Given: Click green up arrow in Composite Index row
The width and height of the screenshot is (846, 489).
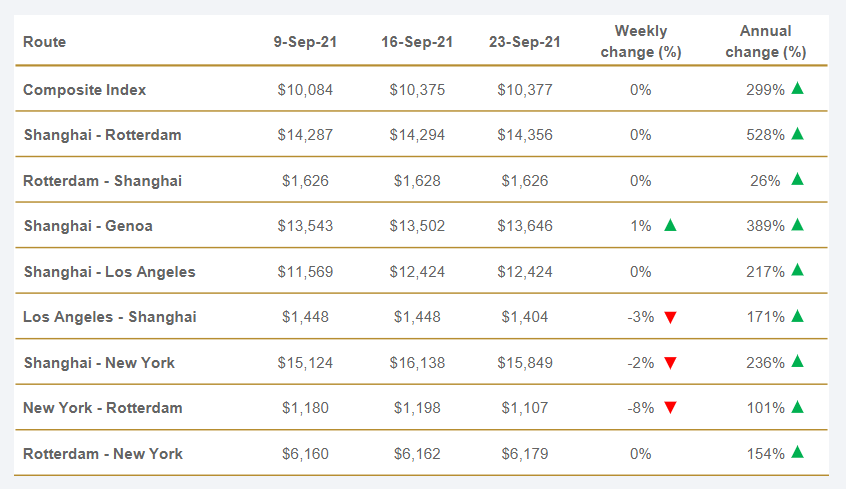Looking at the screenshot, I should 797,88.
